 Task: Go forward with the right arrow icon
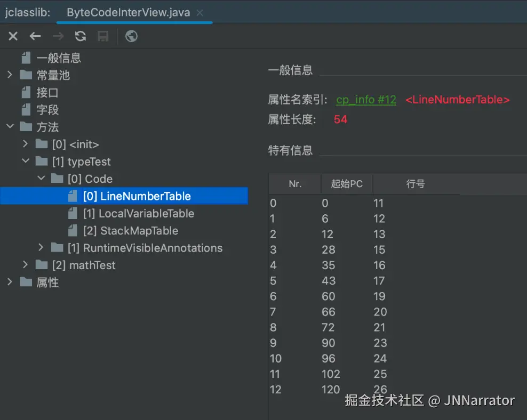tap(58, 36)
